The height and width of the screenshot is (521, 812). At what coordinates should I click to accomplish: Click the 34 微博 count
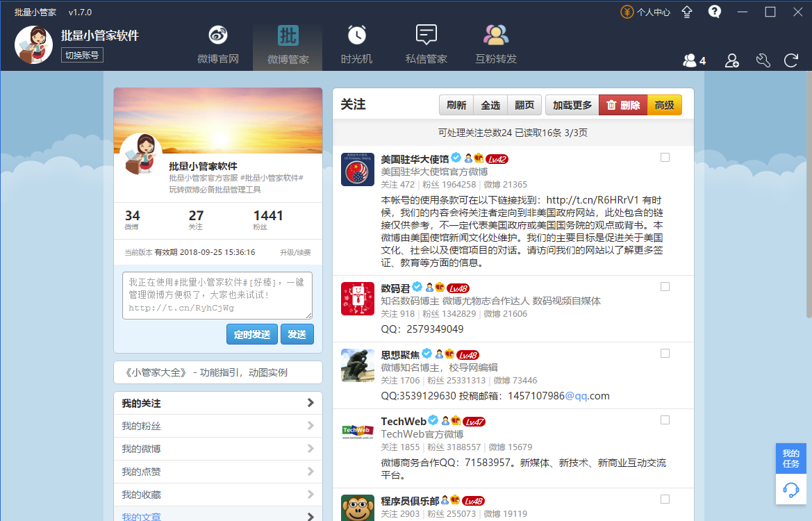[132, 220]
